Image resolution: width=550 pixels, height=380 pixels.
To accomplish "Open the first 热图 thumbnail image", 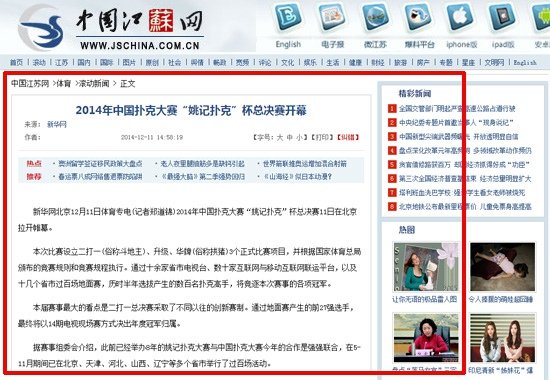I will point(426,267).
